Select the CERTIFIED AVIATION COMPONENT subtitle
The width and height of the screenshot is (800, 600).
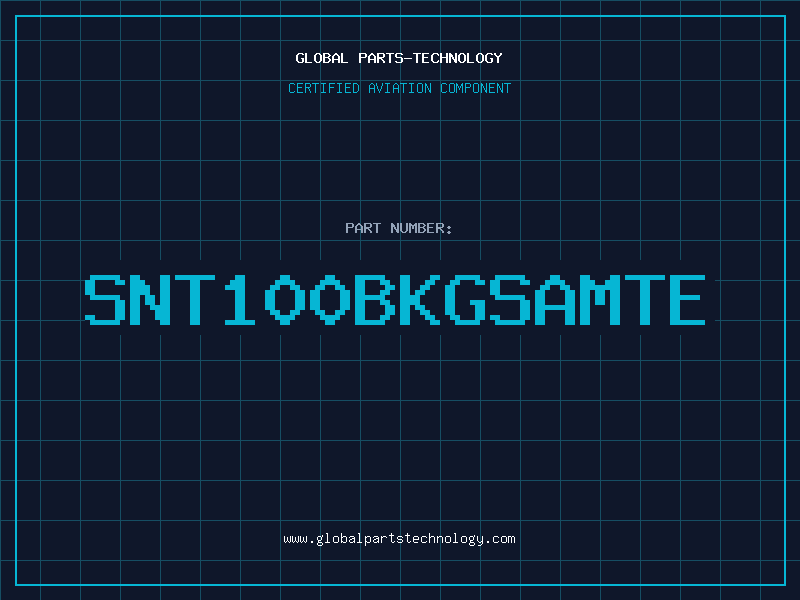(399, 88)
